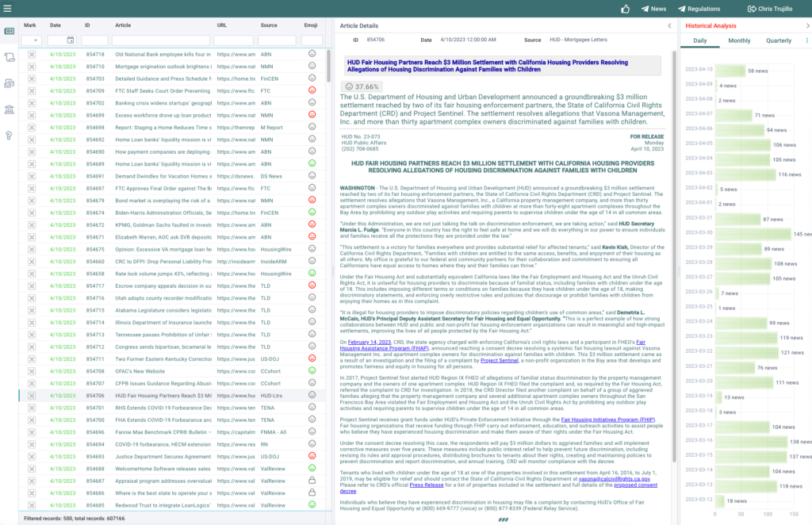Toggle the mark checkbox for article 854703
Viewport: 812px width, 525px height.
point(32,79)
